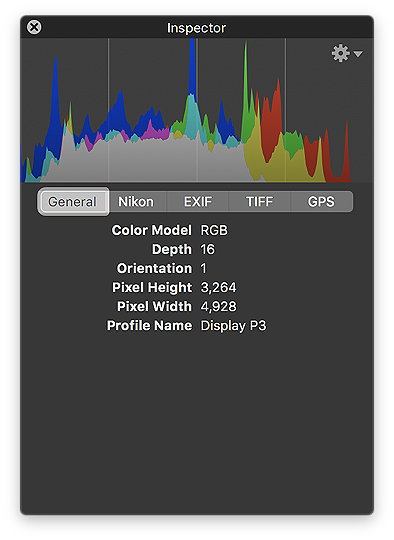Click the Pixel Width label
This screenshot has width=394, height=540.
coord(154,306)
